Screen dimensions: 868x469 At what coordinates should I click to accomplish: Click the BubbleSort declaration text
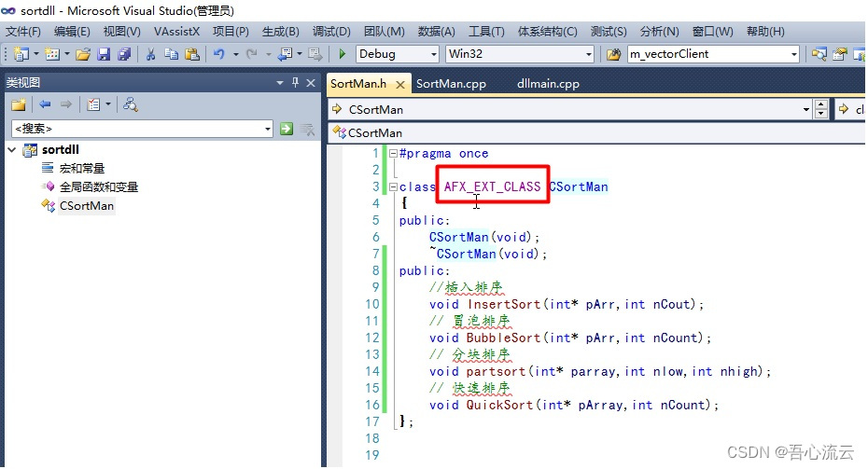tap(570, 338)
